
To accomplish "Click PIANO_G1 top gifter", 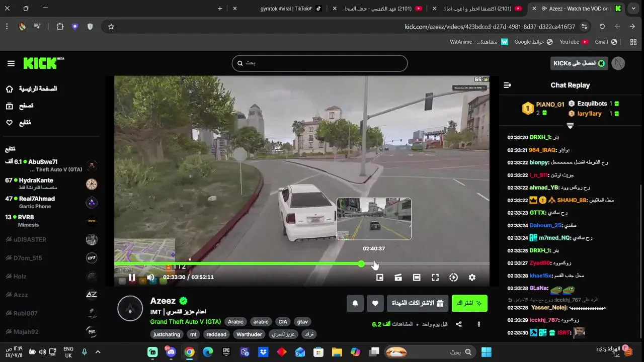I will pos(550,105).
